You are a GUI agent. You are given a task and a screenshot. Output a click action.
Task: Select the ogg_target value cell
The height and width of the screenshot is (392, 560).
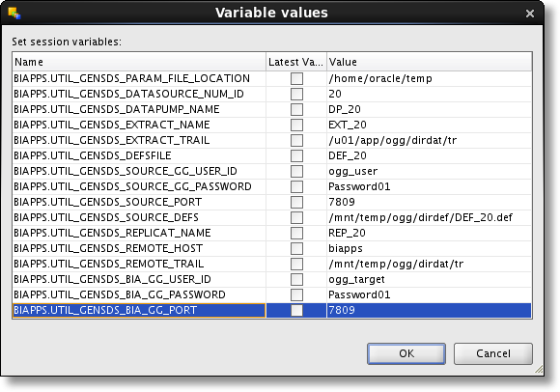click(429, 280)
